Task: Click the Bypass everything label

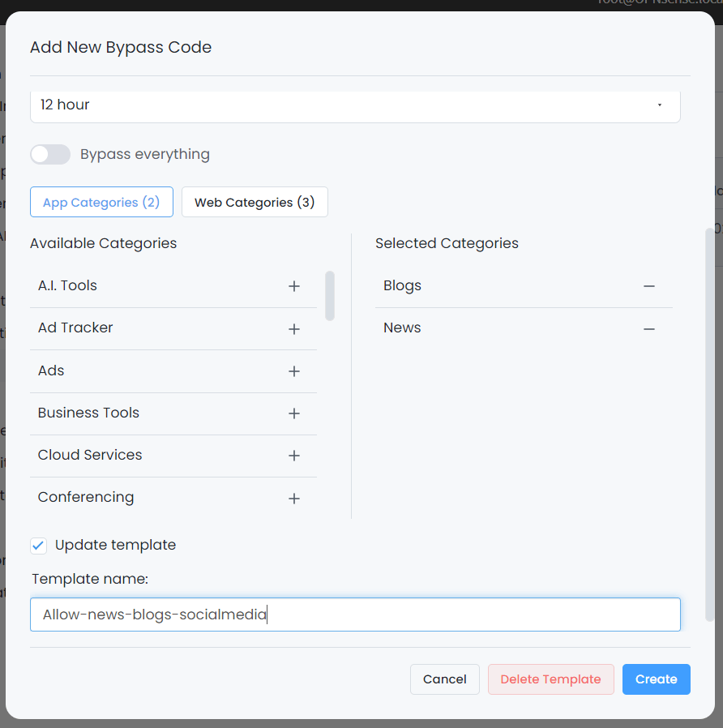Action: (145, 154)
